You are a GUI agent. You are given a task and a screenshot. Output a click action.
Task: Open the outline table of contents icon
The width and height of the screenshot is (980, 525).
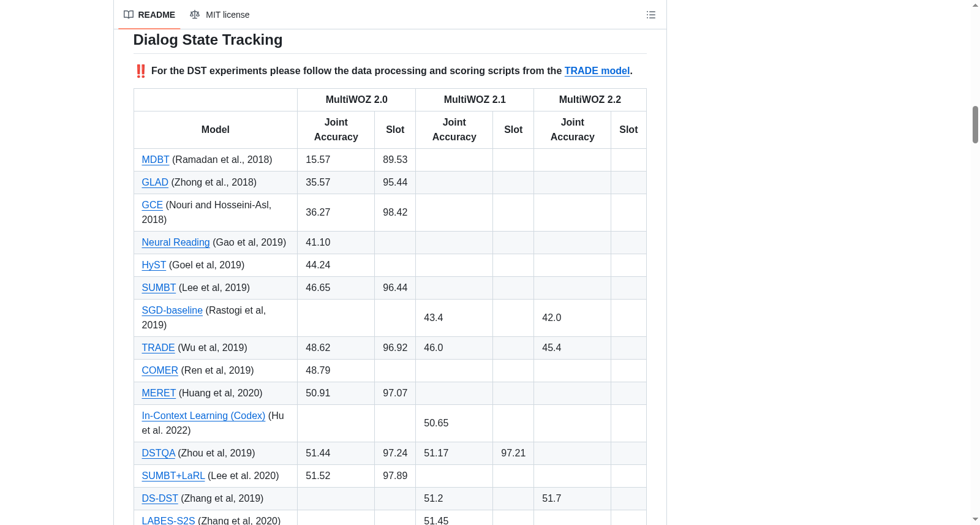pos(651,15)
